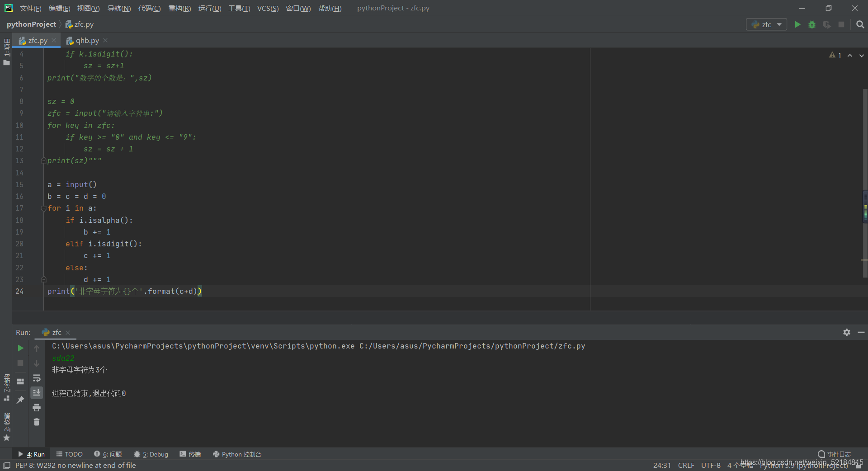Screen dimensions: 868x471
Task: Go down the stack trace arrow
Action: point(37,363)
